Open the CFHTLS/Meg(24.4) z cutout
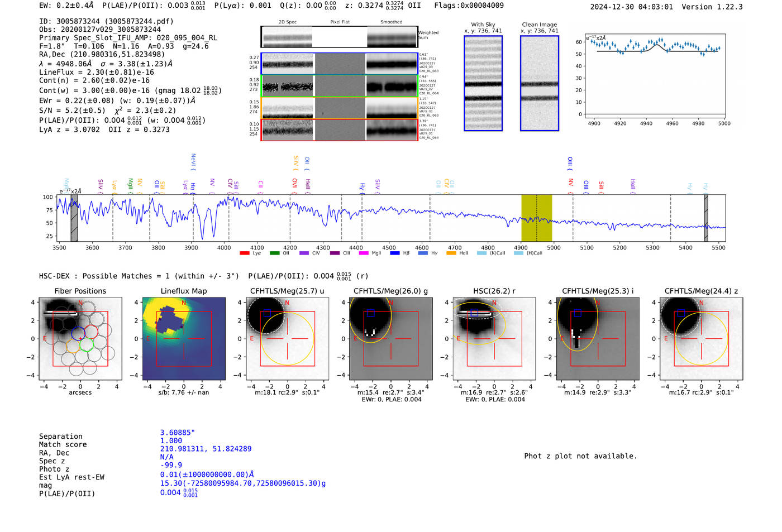 701,338
